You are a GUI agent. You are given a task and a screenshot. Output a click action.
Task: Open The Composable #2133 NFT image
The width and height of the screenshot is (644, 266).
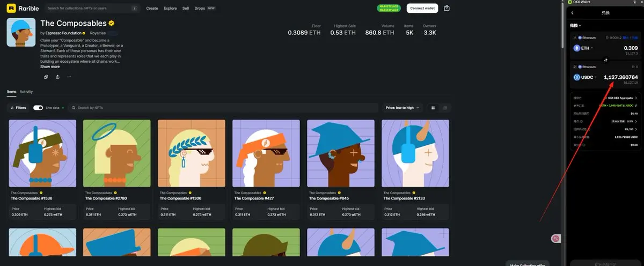coord(415,153)
